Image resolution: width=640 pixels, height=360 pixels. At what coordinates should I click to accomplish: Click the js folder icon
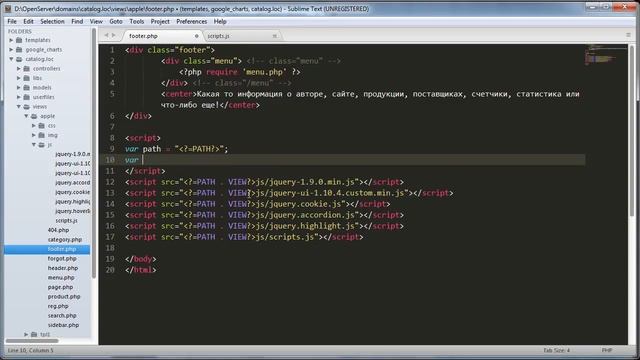(42, 144)
